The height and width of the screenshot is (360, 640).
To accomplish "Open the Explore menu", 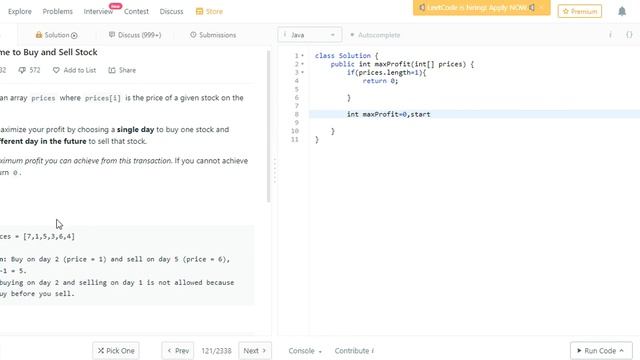I will 20,11.
